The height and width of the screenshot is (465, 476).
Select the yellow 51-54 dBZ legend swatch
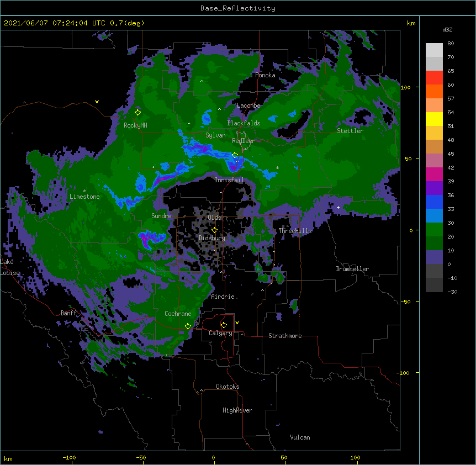pyautogui.click(x=434, y=119)
